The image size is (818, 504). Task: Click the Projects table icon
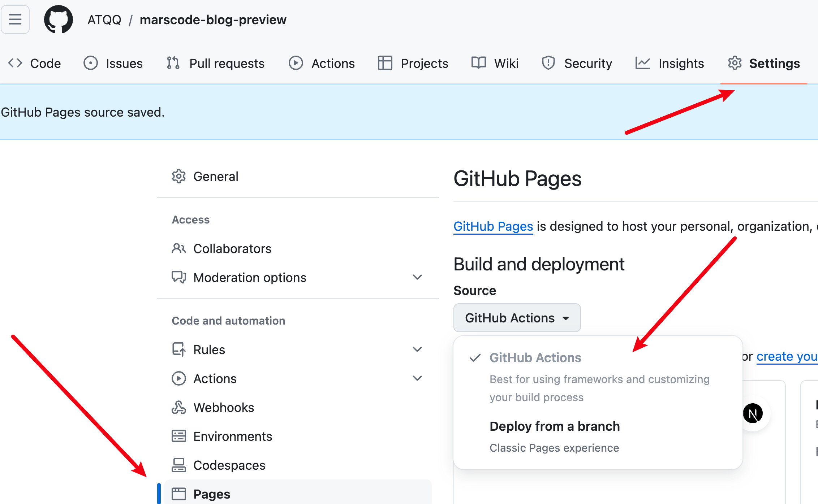[385, 63]
